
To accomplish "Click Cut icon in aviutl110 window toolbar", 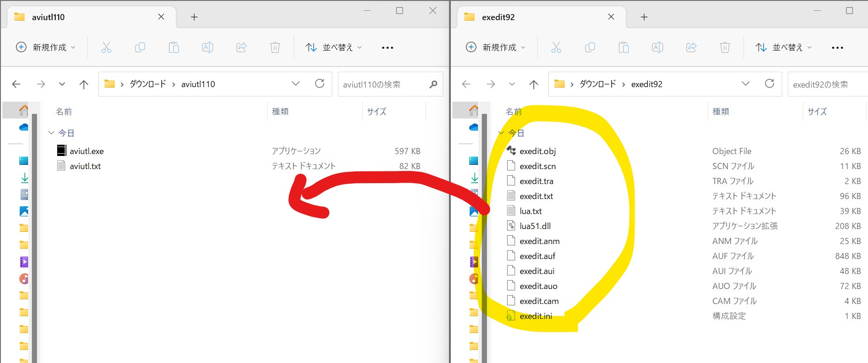I will tap(106, 47).
